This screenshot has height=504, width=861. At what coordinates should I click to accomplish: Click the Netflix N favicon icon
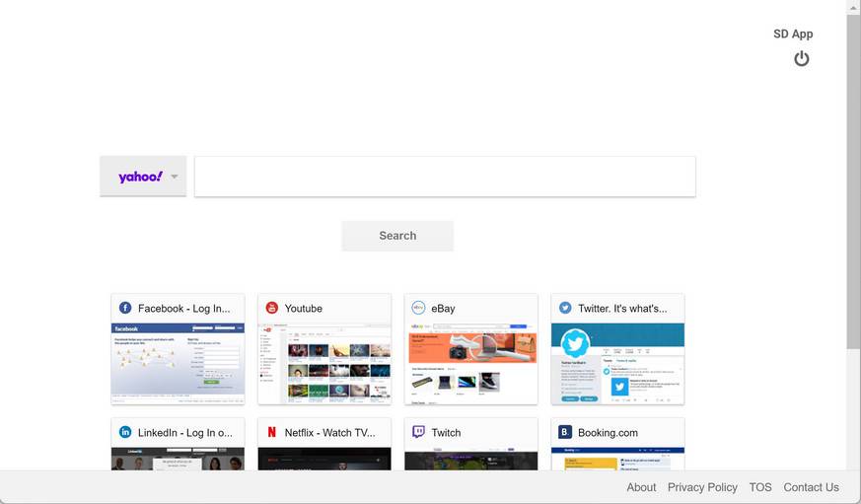point(272,432)
